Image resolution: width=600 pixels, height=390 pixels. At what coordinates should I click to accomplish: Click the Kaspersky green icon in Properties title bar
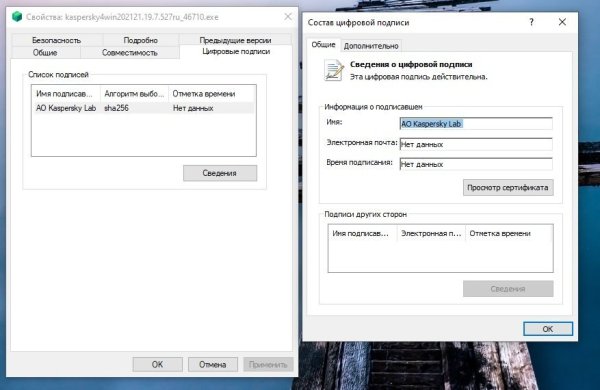pos(17,16)
